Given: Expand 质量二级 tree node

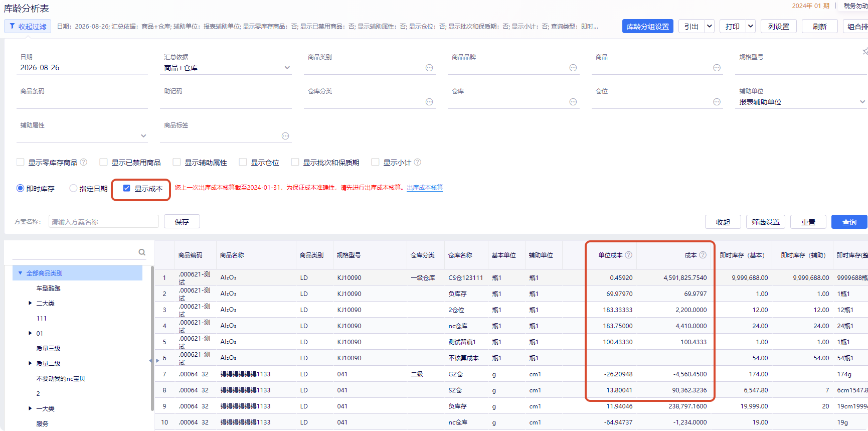Looking at the screenshot, I should 30,363.
